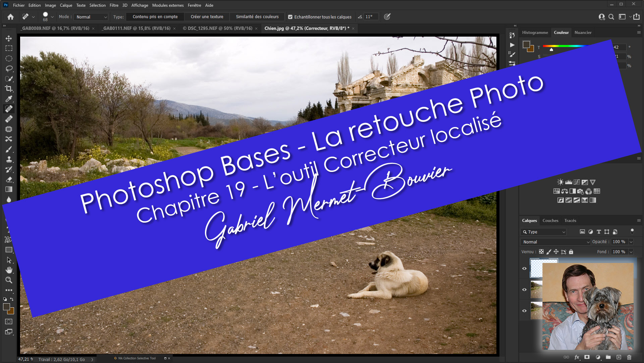The height and width of the screenshot is (363, 644).
Task: Click the delete layer trash icon
Action: (629, 357)
